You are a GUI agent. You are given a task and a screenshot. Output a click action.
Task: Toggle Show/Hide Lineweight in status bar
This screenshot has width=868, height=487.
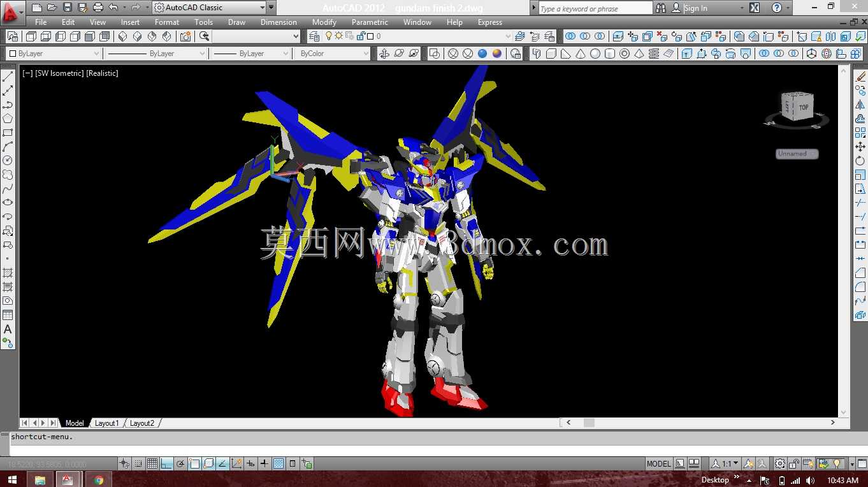point(264,463)
